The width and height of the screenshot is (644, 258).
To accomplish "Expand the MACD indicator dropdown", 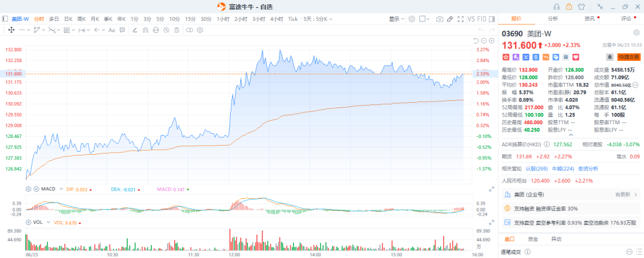I will click(61, 189).
